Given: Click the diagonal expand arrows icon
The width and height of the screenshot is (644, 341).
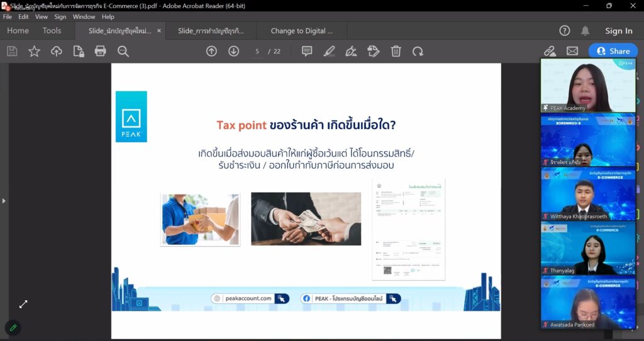Looking at the screenshot, I should click(23, 304).
